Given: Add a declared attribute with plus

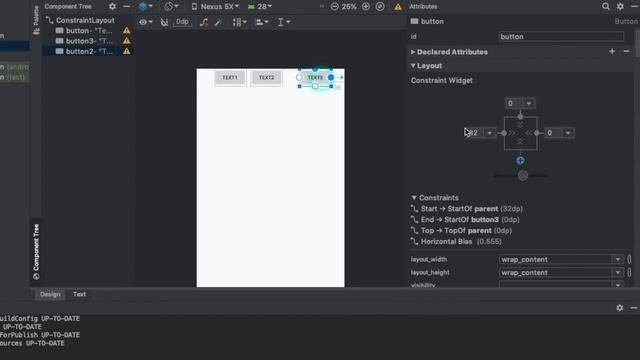Looking at the screenshot, I should pyautogui.click(x=612, y=51).
